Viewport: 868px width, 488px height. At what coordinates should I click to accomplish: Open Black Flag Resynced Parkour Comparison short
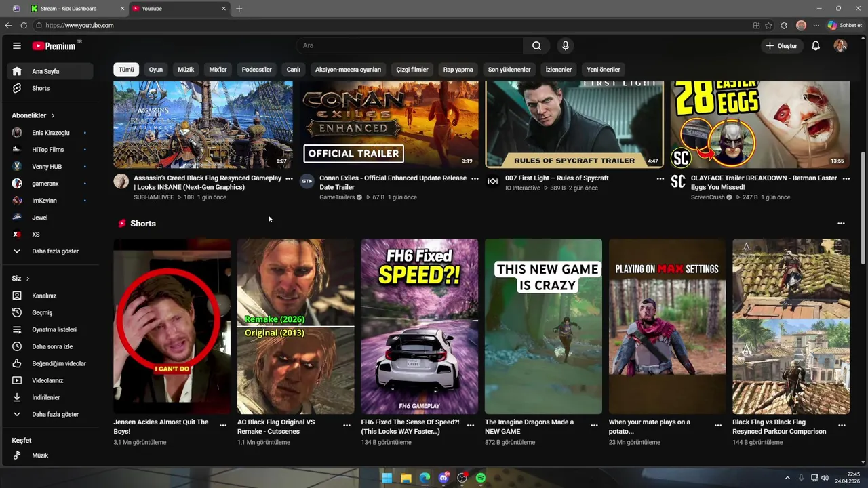pos(791,326)
